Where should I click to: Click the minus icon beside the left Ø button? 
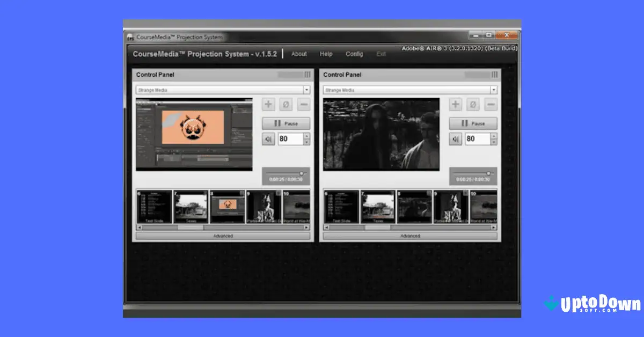point(304,104)
